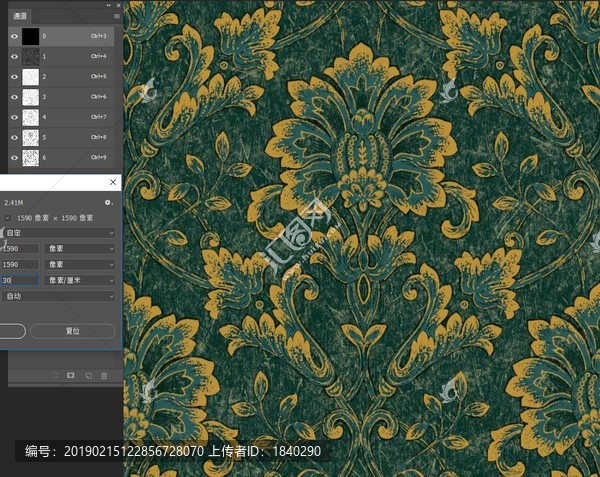
Task: Click the thumbnail of channel 3
Action: [31, 97]
